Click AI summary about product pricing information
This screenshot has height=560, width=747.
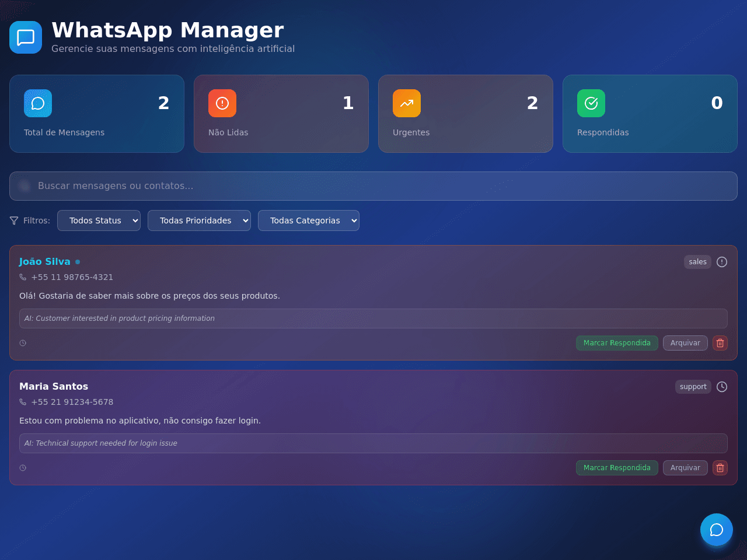point(373,318)
